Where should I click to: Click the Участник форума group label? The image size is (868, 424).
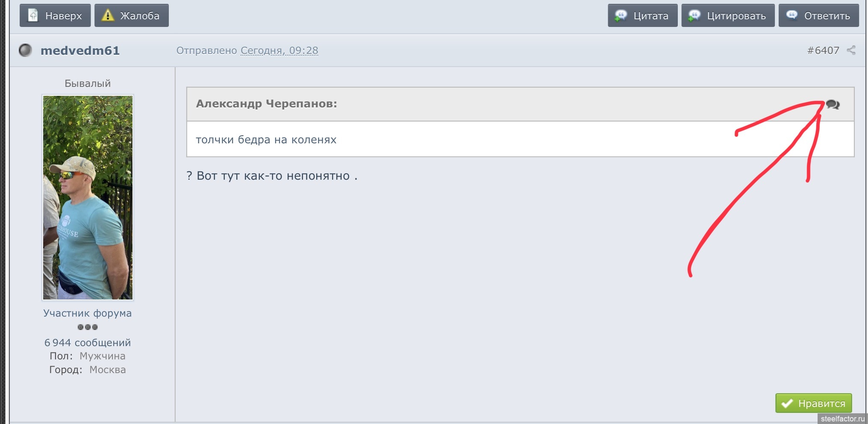point(88,313)
